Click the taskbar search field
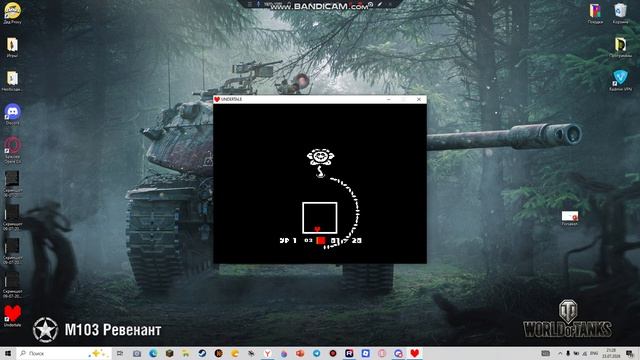640x360 pixels. [64, 353]
